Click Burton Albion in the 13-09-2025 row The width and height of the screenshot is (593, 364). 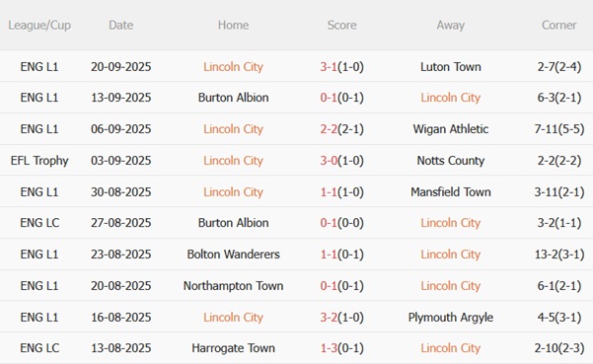pyautogui.click(x=233, y=98)
